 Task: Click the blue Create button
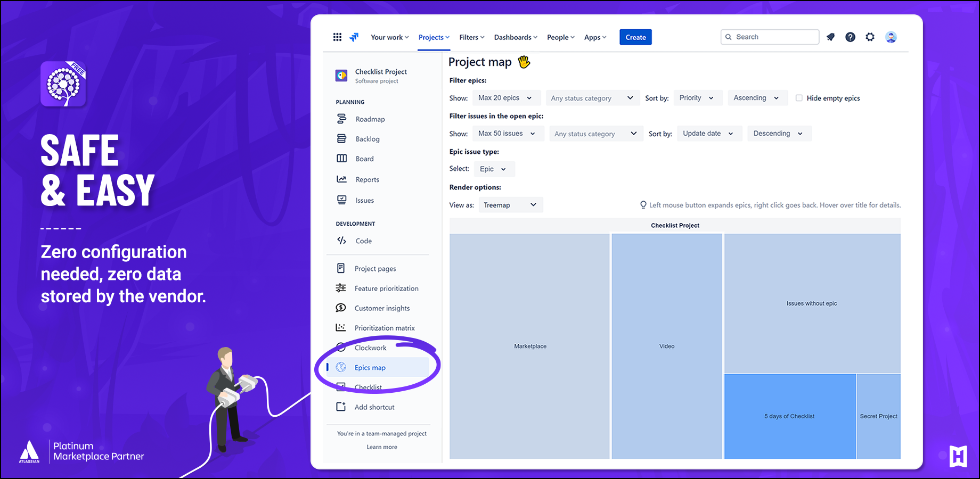click(635, 37)
